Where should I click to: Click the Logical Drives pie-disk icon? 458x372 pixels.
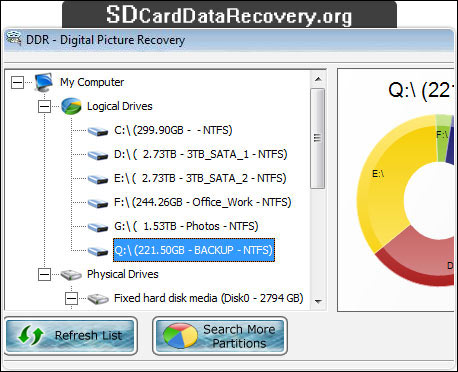pos(71,106)
